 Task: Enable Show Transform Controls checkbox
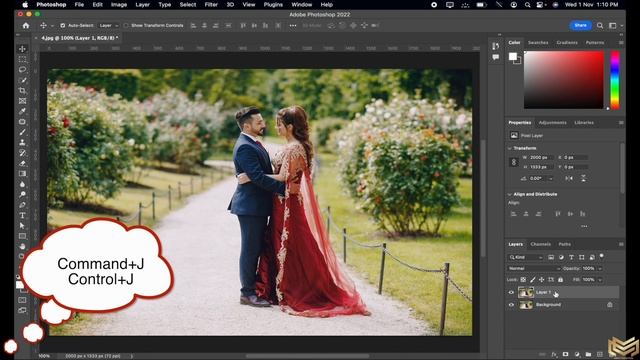point(126,25)
